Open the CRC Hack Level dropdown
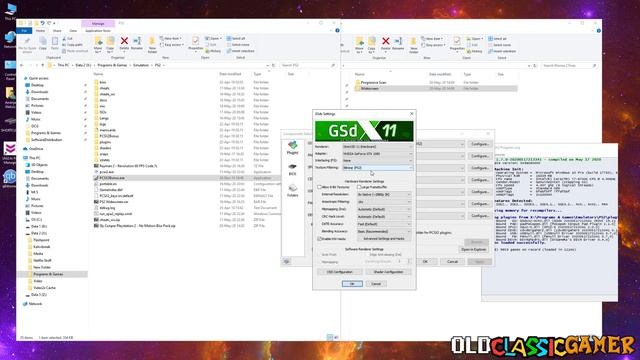 [384, 217]
